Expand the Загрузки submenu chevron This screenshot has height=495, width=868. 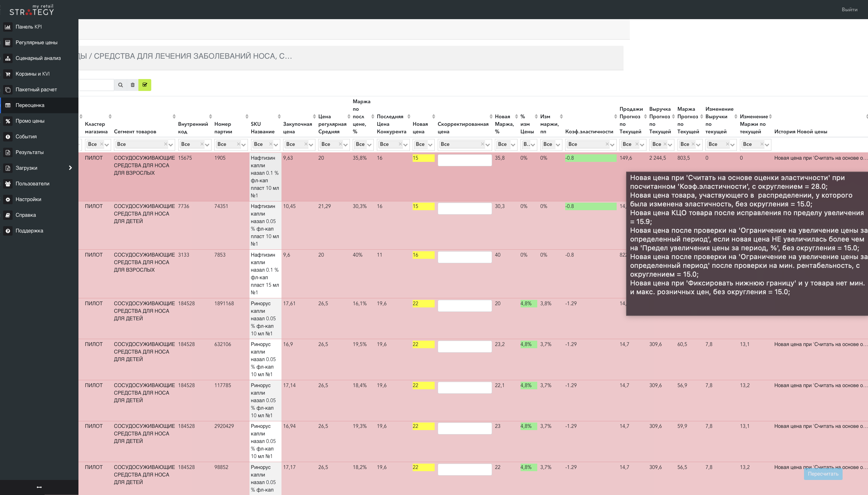(70, 168)
